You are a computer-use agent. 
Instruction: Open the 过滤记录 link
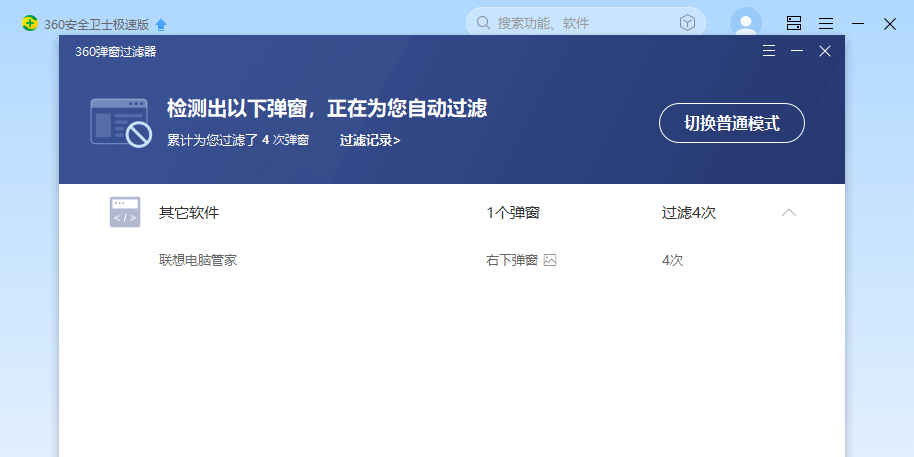coord(369,141)
